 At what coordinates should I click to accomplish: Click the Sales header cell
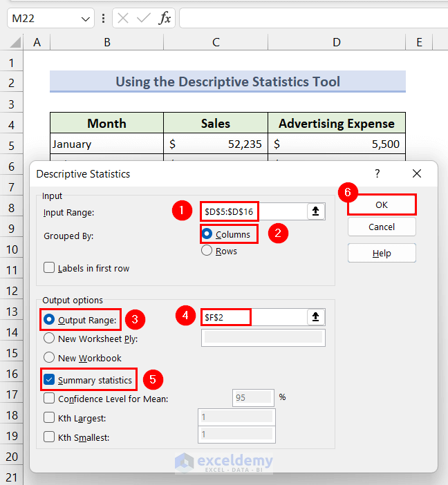coord(216,124)
